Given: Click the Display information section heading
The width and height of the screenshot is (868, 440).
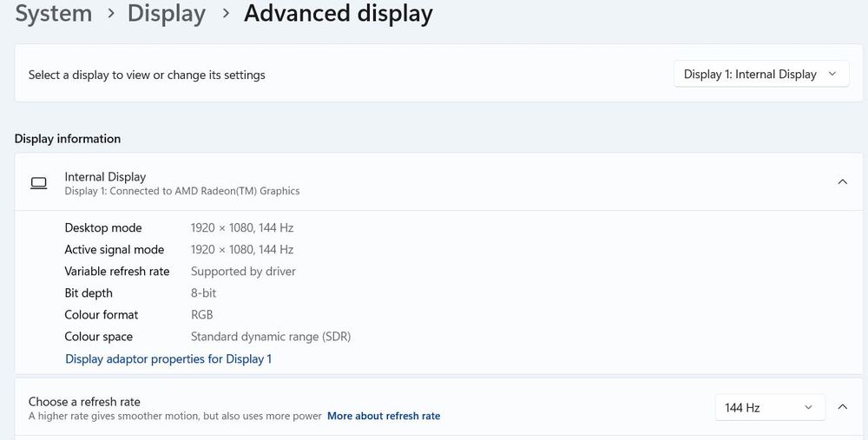Looking at the screenshot, I should point(68,139).
